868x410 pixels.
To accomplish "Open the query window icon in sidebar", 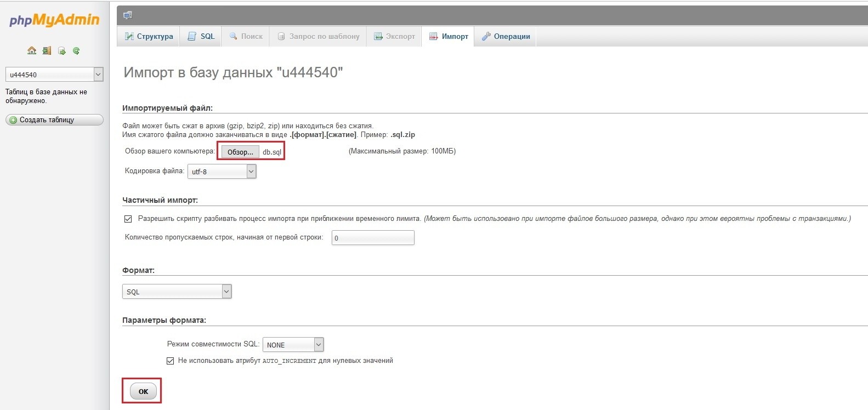I will click(62, 51).
